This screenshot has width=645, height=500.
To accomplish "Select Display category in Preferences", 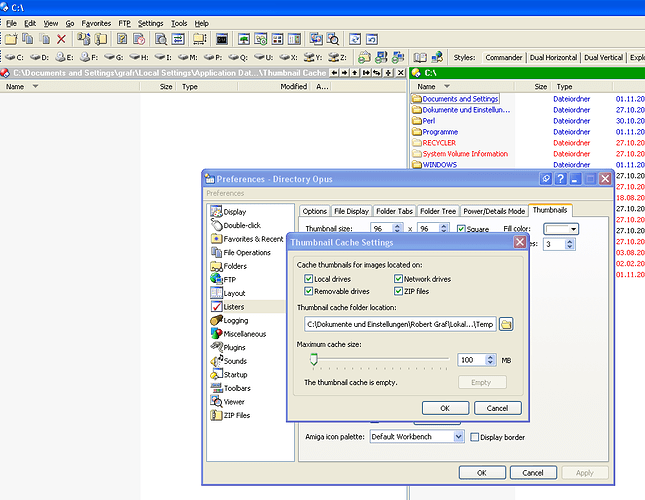I will coord(229,212).
